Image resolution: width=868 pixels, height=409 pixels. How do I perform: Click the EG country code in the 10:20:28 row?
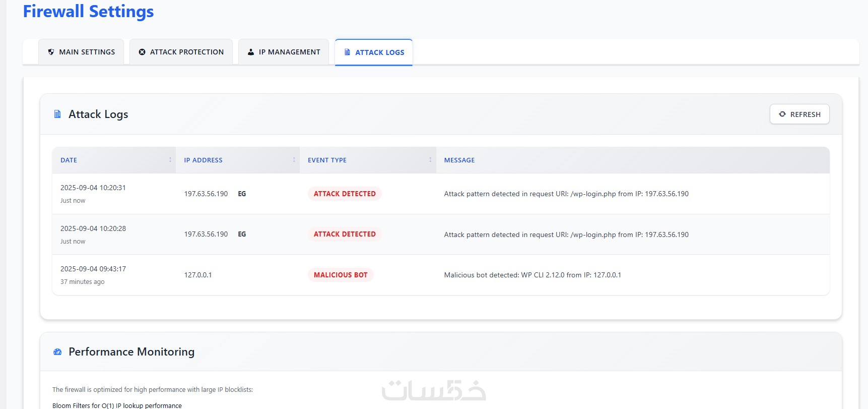(242, 234)
